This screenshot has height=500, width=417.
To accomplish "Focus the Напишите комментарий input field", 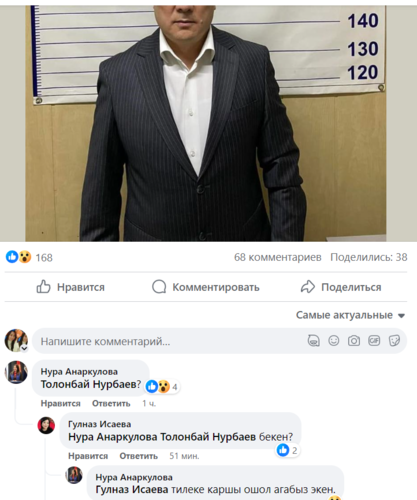I will tap(219, 341).
